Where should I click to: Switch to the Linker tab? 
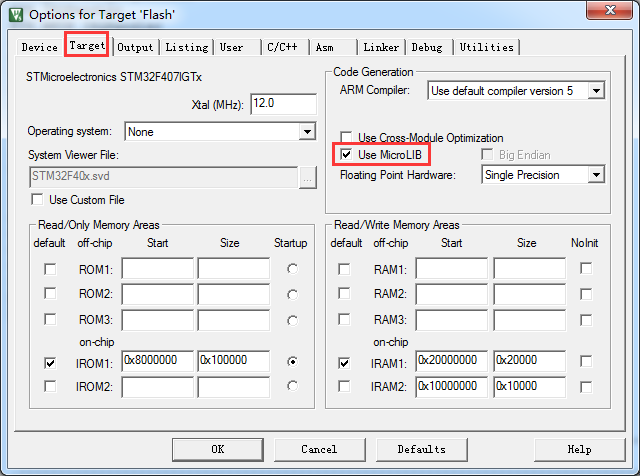click(381, 47)
